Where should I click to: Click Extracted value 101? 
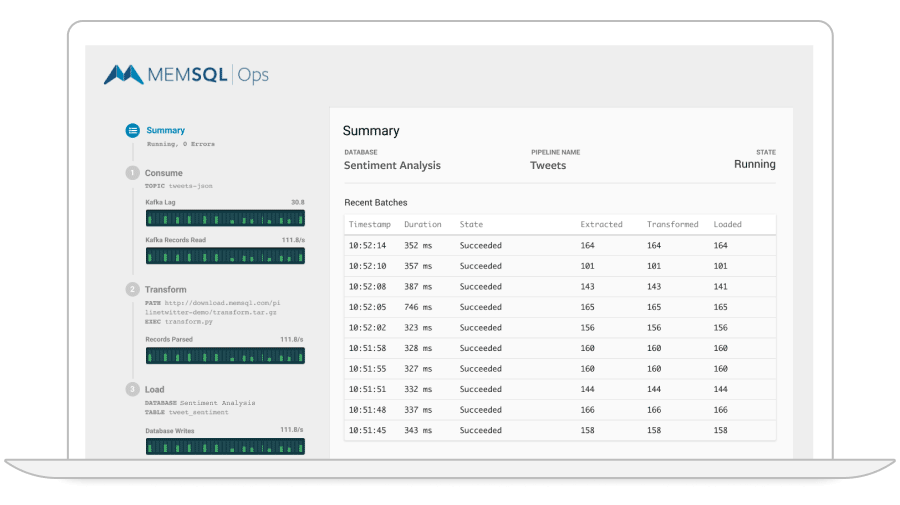click(587, 266)
